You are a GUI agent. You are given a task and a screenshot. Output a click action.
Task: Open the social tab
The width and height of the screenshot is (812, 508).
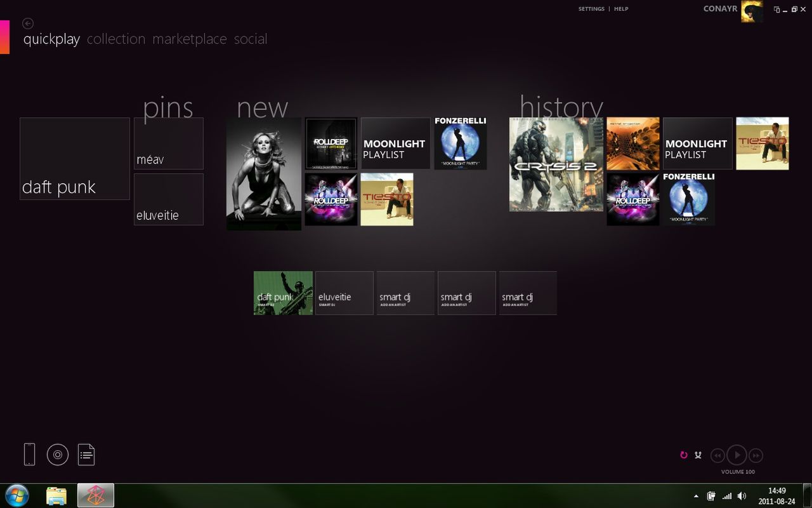(x=251, y=39)
